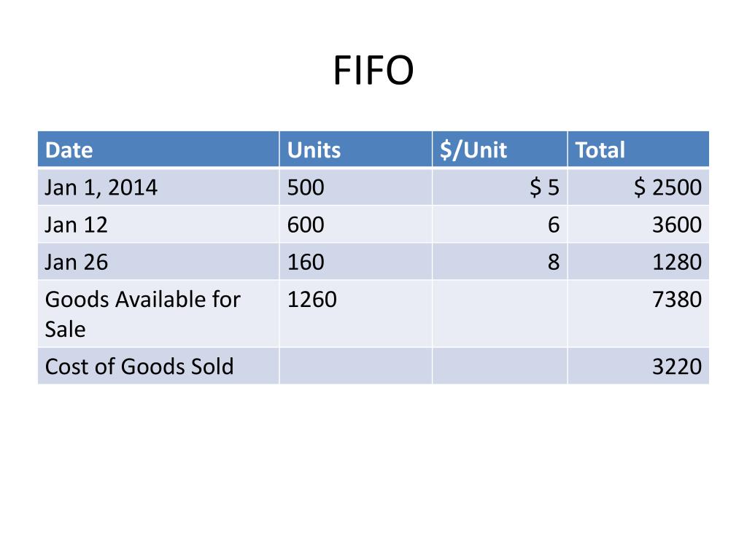Image resolution: width=747 pixels, height=560 pixels.
Task: Click the 1260 total units cell
Action: (312, 299)
